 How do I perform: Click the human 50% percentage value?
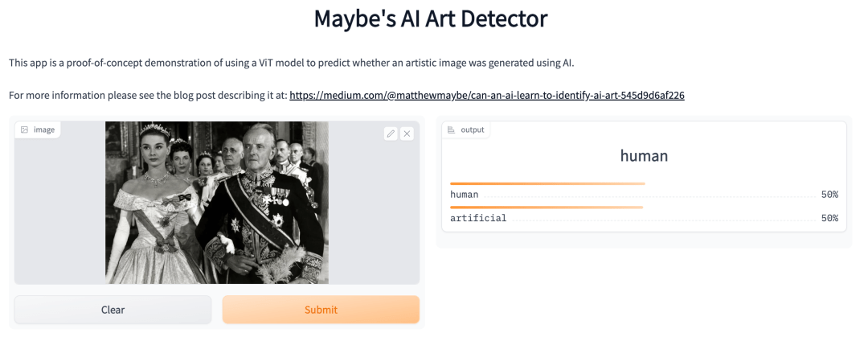click(829, 195)
